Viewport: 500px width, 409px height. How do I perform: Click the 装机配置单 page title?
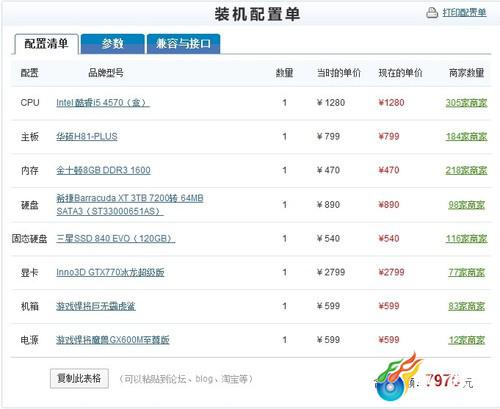[x=257, y=14]
